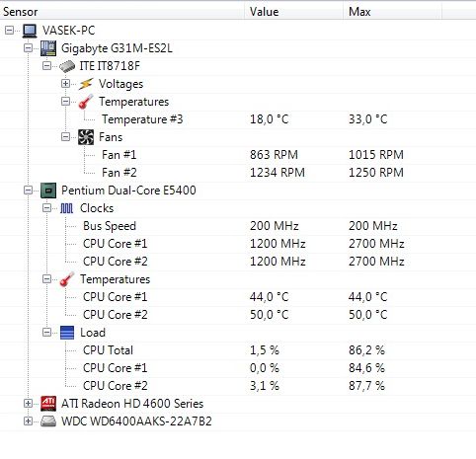Collapse the Pentium Dual-Core E5400 node
This screenshot has width=476, height=459.
[28, 191]
